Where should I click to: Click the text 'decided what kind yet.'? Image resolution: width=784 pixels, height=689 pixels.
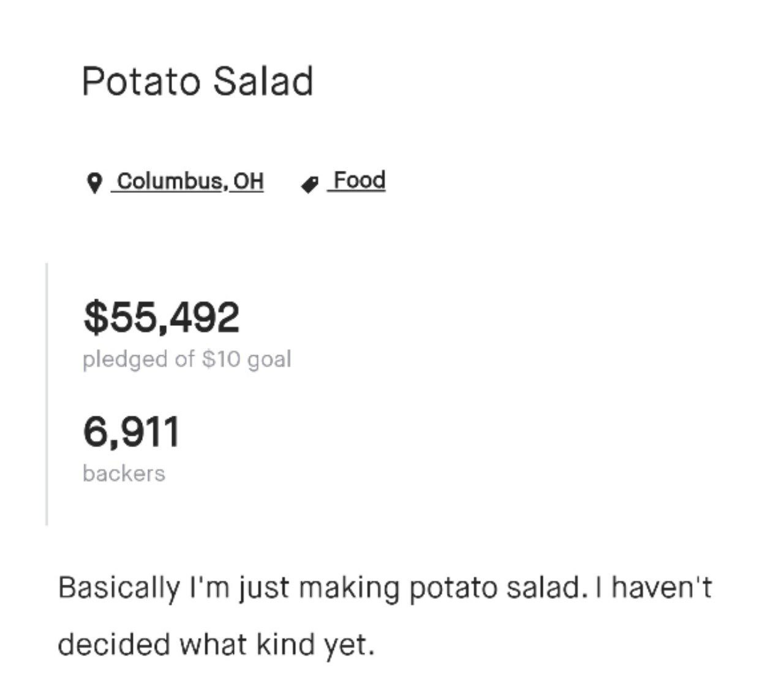click(x=216, y=645)
